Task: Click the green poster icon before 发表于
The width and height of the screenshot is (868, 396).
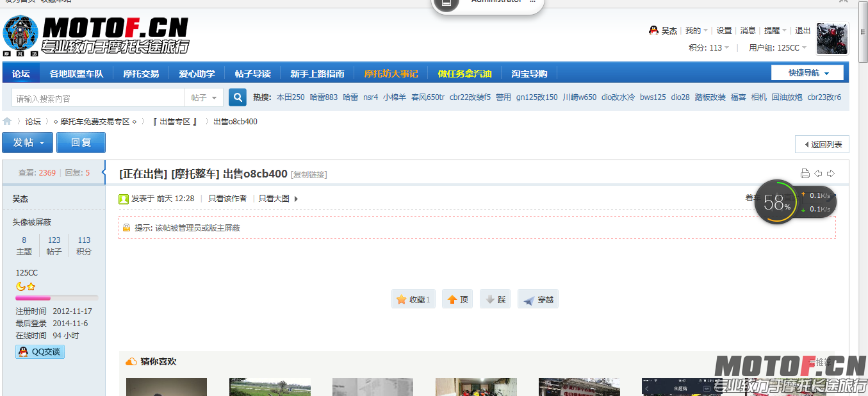Action: tap(124, 199)
